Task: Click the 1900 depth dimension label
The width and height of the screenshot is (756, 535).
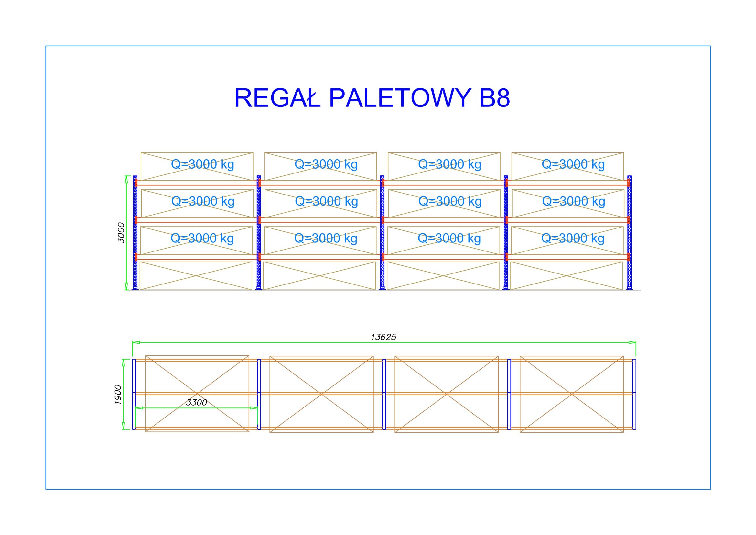Action: 118,394
